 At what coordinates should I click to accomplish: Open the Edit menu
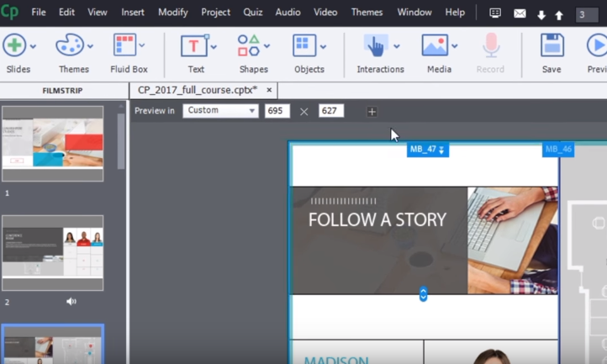pos(66,13)
